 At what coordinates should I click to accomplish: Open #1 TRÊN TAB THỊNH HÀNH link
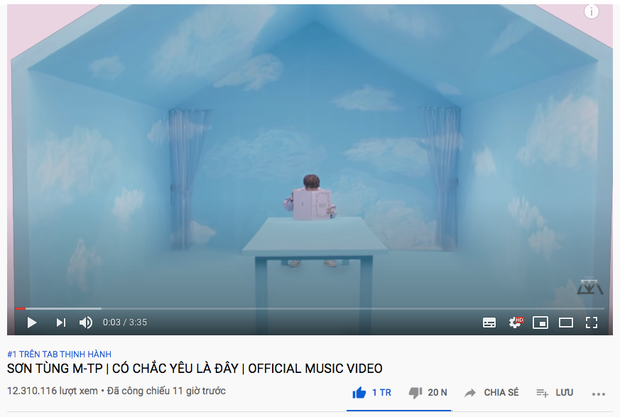pos(59,354)
